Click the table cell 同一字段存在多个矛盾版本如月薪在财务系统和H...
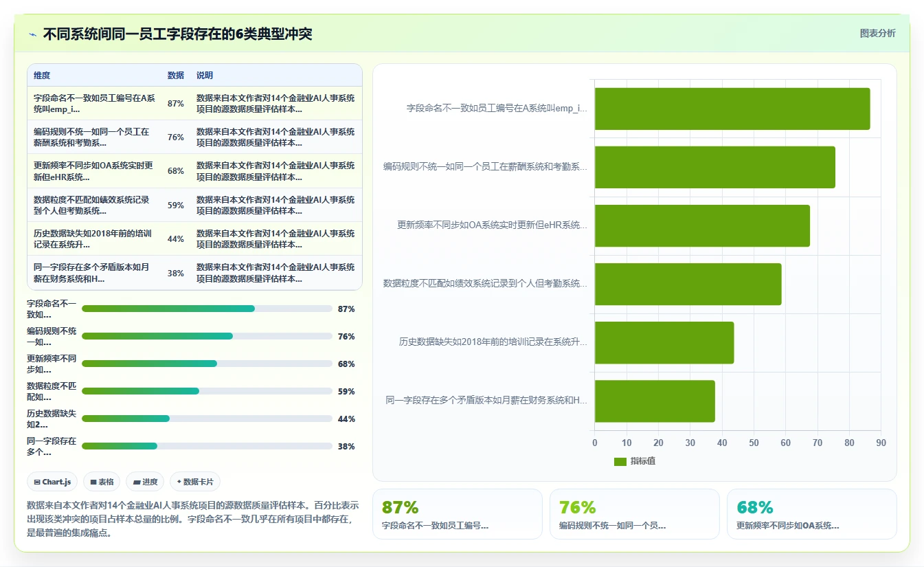 pyautogui.click(x=94, y=274)
